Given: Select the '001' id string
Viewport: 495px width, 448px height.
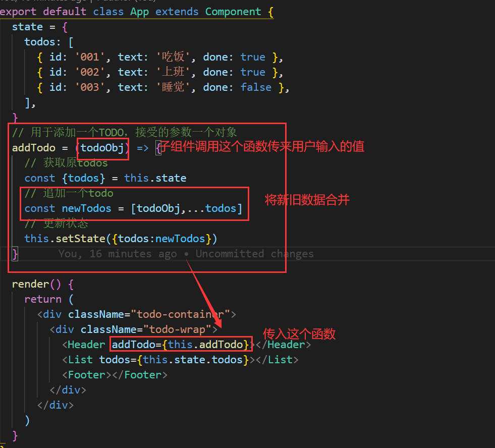Looking at the screenshot, I should coord(89,57).
